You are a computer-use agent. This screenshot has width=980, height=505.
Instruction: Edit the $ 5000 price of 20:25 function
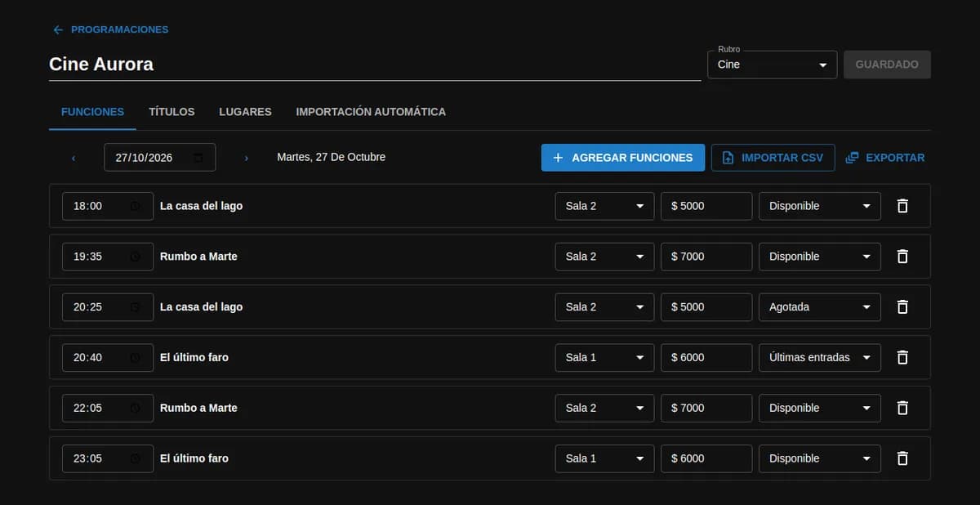706,307
